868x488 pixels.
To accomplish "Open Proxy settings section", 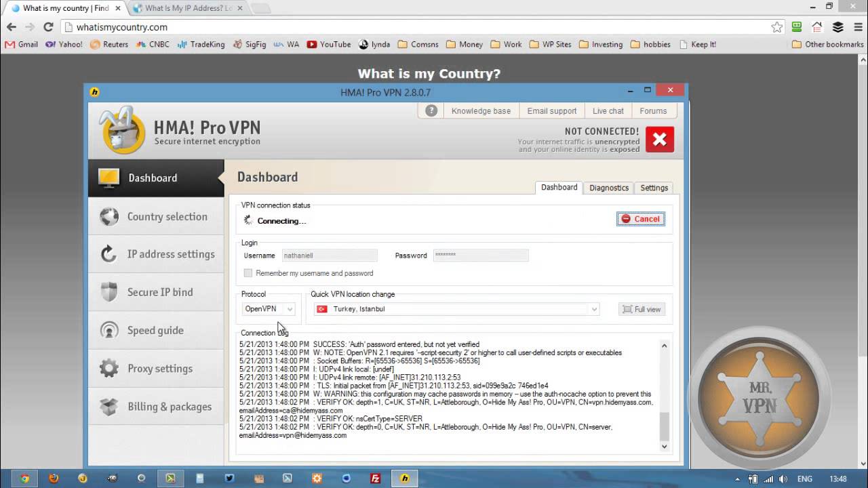I will pos(156,369).
